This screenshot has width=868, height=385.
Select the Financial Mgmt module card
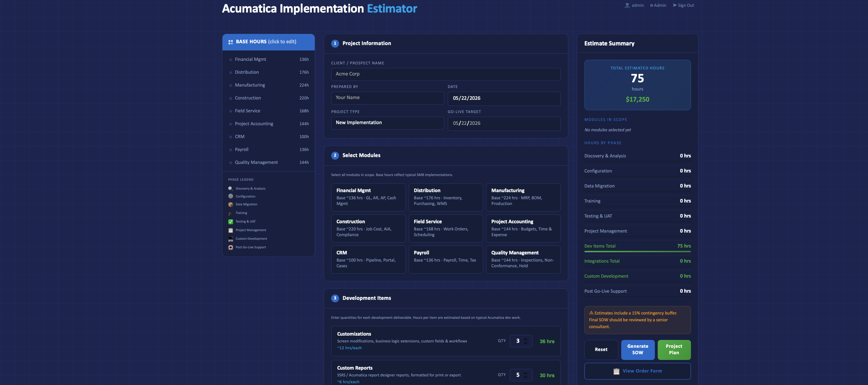tap(368, 197)
